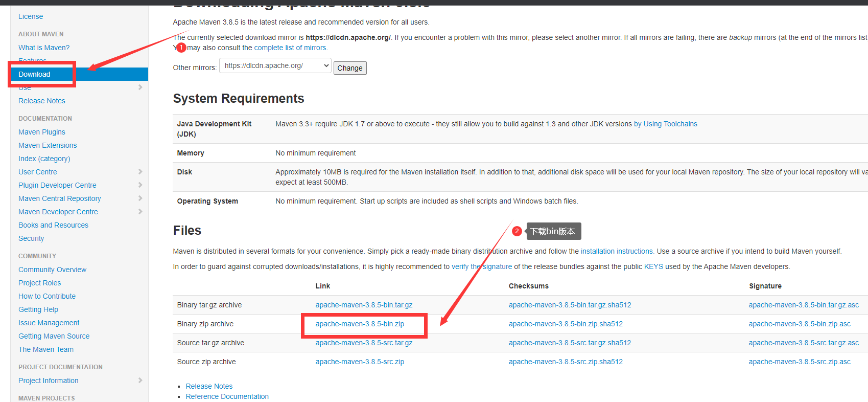This screenshot has width=868, height=402.
Task: Open apache-maven-3.8.5-bin.zip.sha512 checksum
Action: coord(566,324)
